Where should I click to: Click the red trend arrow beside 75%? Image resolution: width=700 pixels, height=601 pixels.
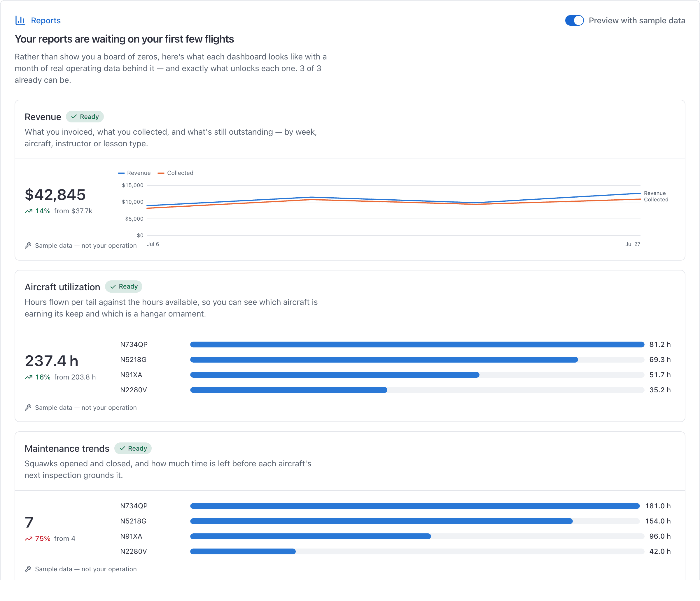tap(29, 539)
